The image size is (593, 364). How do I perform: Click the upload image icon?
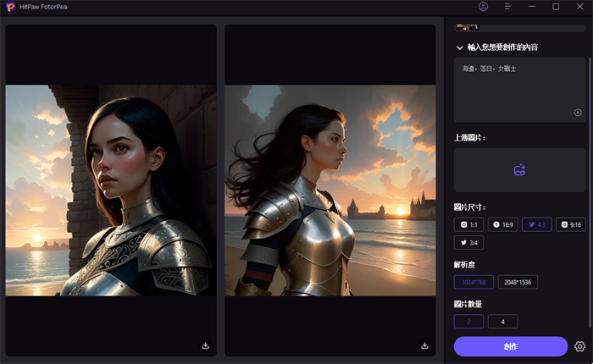(x=519, y=170)
